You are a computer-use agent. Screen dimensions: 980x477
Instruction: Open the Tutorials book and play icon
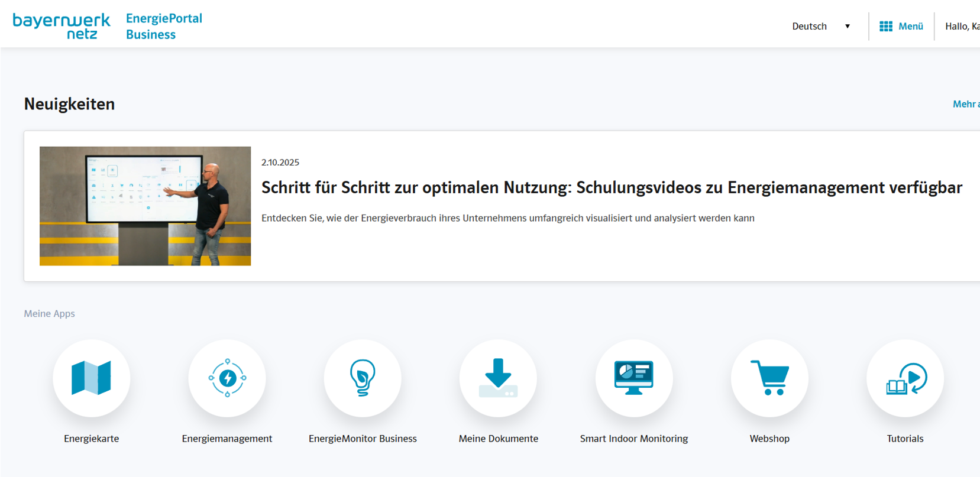(x=905, y=378)
